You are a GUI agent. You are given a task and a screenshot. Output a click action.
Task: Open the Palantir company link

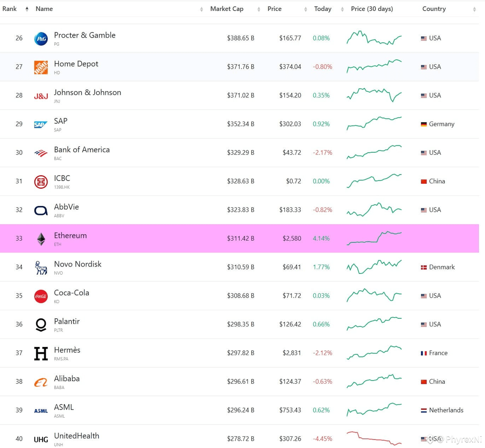67,322
